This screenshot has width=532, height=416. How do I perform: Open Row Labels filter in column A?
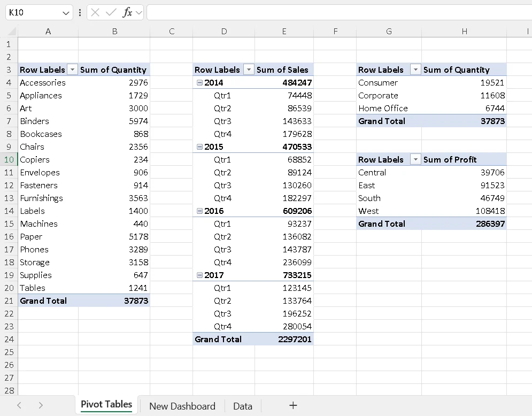click(x=72, y=70)
